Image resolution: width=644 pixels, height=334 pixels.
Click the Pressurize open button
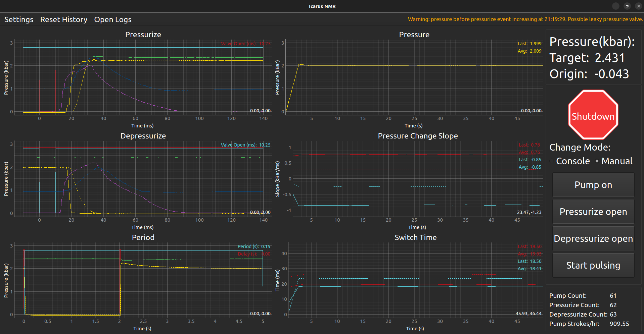593,212
